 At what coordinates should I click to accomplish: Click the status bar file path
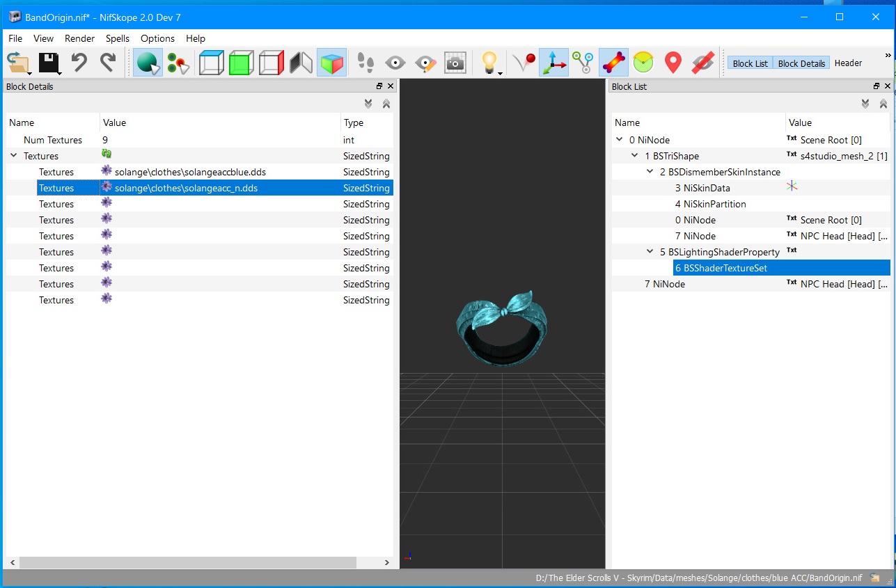pos(699,578)
